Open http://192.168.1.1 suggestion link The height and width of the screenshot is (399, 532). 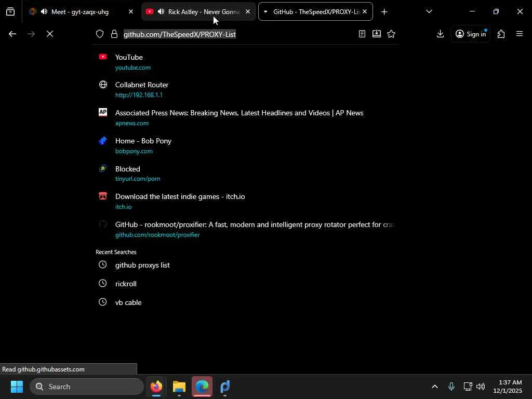(x=139, y=95)
